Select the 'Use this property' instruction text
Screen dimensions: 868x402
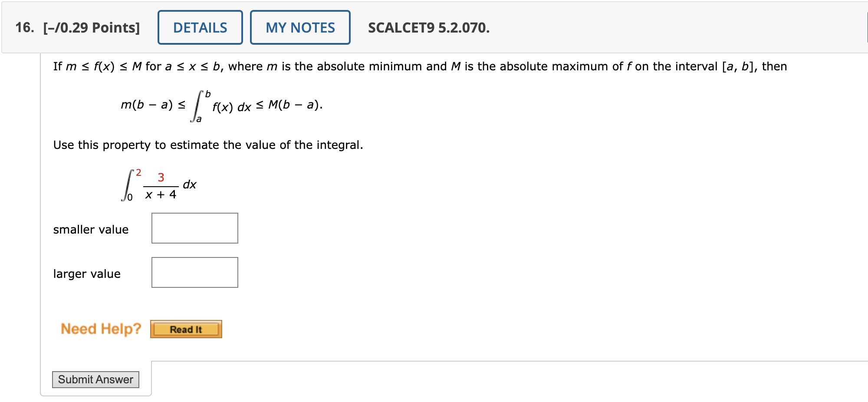(207, 145)
